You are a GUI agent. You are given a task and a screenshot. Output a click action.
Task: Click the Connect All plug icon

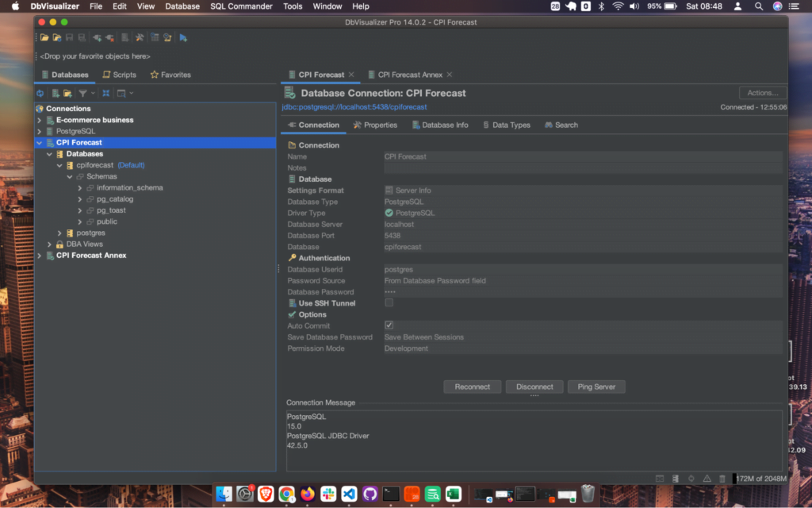(97, 37)
